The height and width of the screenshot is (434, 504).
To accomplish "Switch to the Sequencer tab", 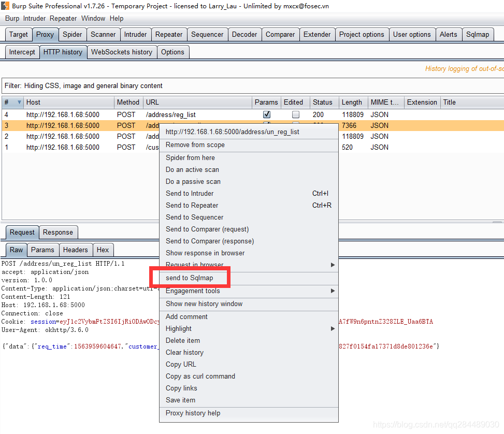I will pyautogui.click(x=207, y=34).
